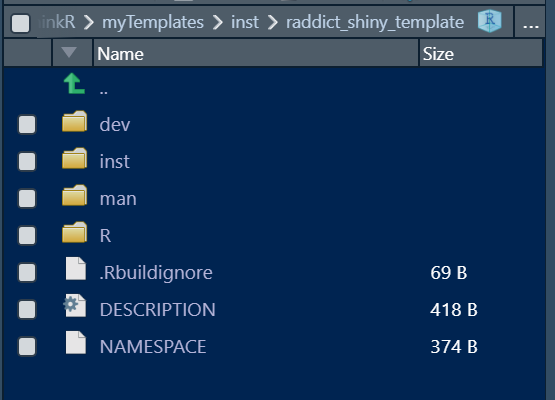Viewport: 555px width, 400px height.
Task: Select the NAMESPACE checkbox
Action: tap(27, 346)
